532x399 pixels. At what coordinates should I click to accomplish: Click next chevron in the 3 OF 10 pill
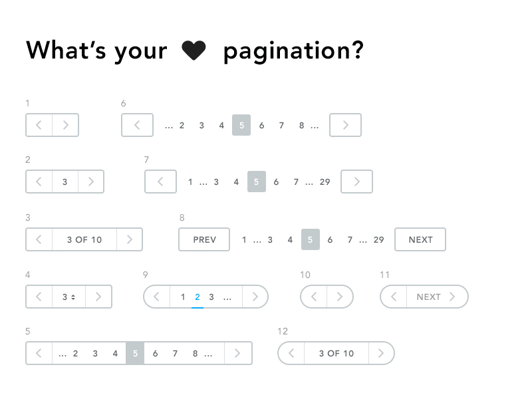pos(382,353)
